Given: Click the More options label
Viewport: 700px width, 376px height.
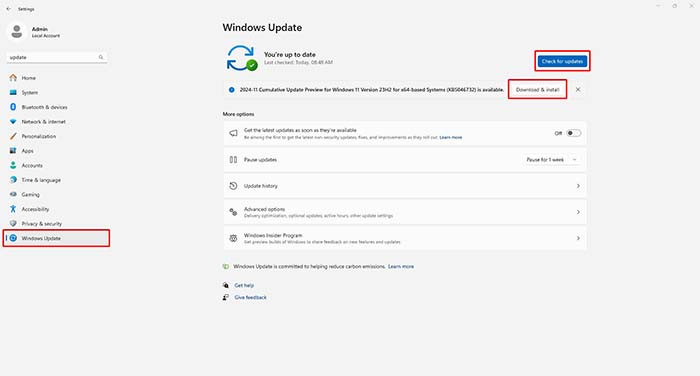Looking at the screenshot, I should pyautogui.click(x=238, y=114).
